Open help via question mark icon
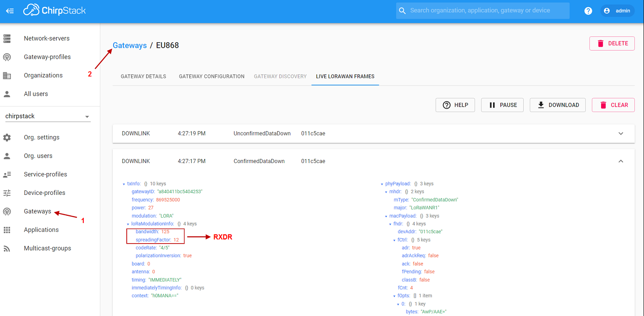This screenshot has height=316, width=644. click(x=588, y=10)
